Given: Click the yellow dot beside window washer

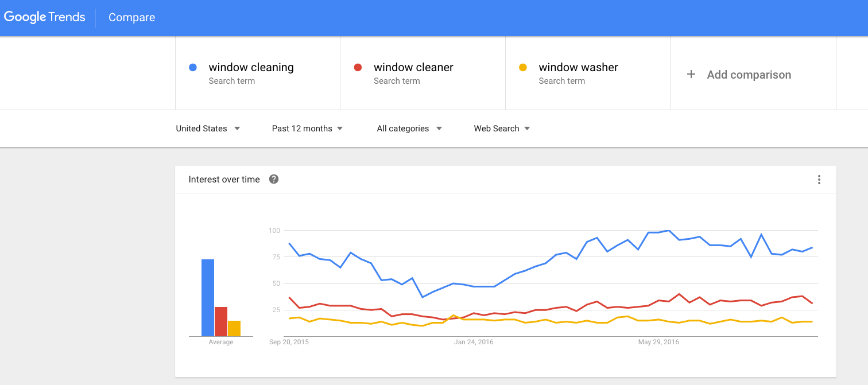Looking at the screenshot, I should (x=523, y=68).
